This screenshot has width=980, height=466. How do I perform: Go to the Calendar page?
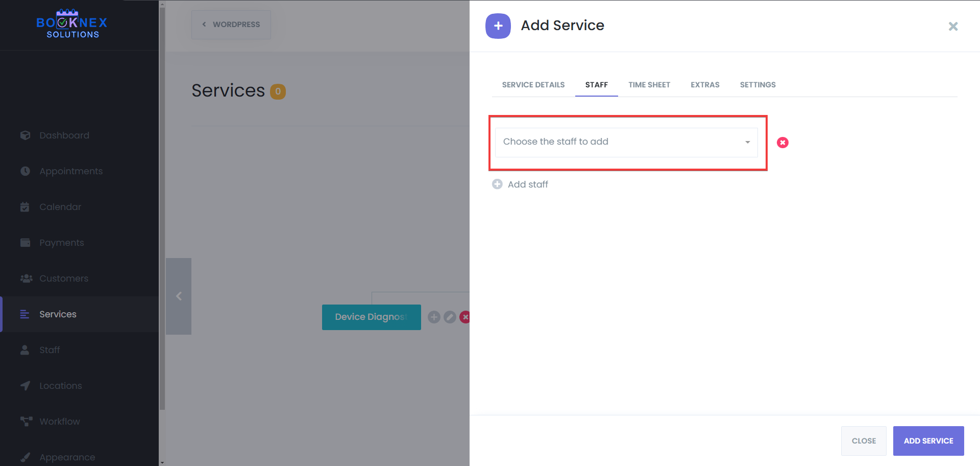60,207
